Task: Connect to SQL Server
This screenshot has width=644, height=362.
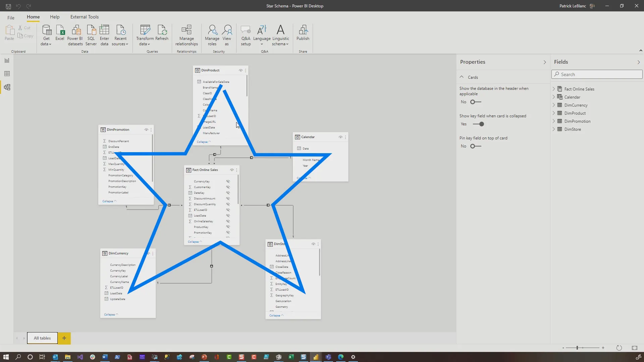Action: point(91,35)
